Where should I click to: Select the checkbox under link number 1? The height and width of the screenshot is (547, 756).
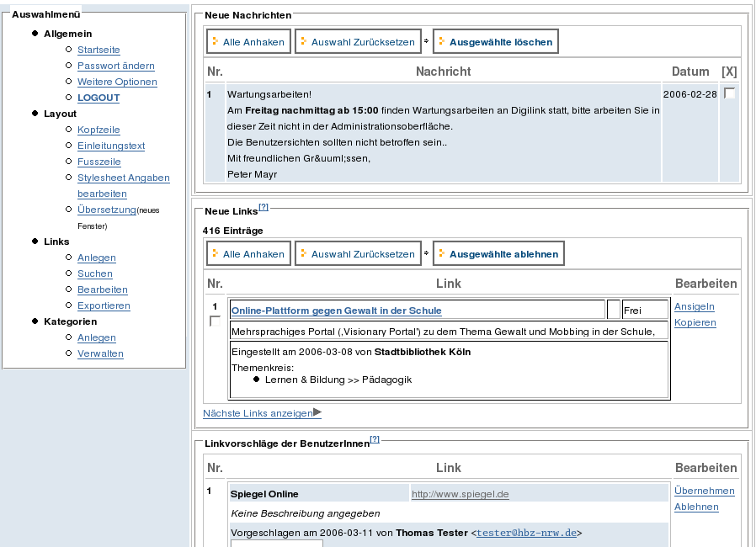[215, 321]
